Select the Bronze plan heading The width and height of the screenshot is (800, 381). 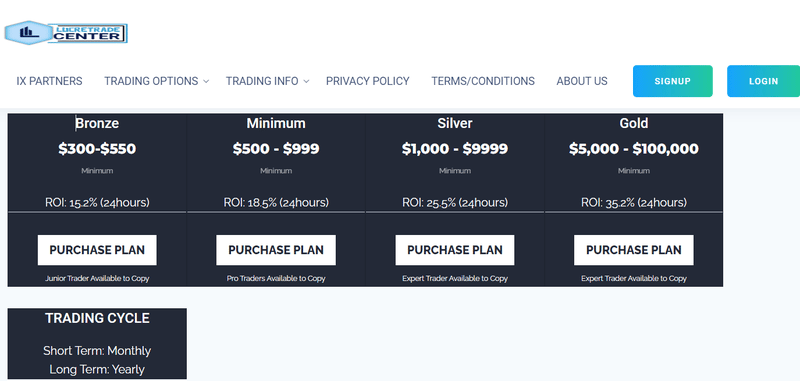pyautogui.click(x=97, y=123)
